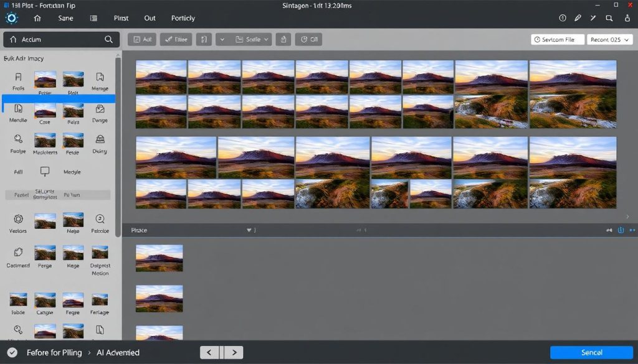The width and height of the screenshot is (638, 364).
Task: Open the Dange tool icon
Action: point(100,110)
